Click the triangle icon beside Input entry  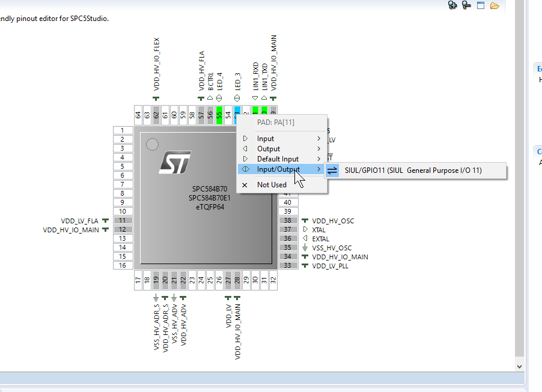click(x=245, y=139)
